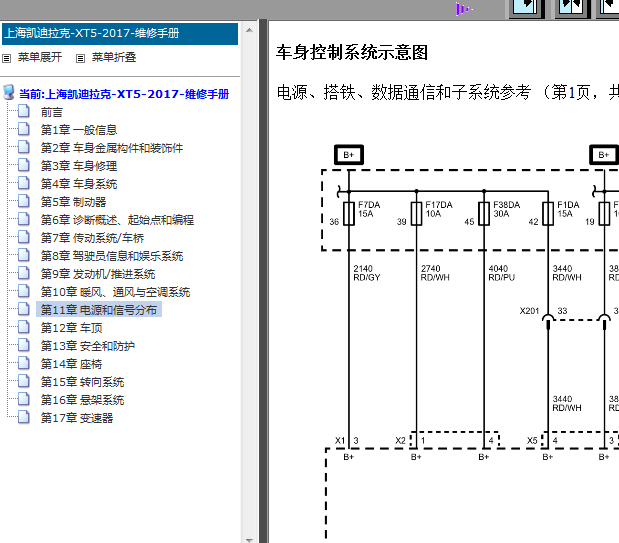
Task: Open 第15章 转向系统
Action: point(83,382)
